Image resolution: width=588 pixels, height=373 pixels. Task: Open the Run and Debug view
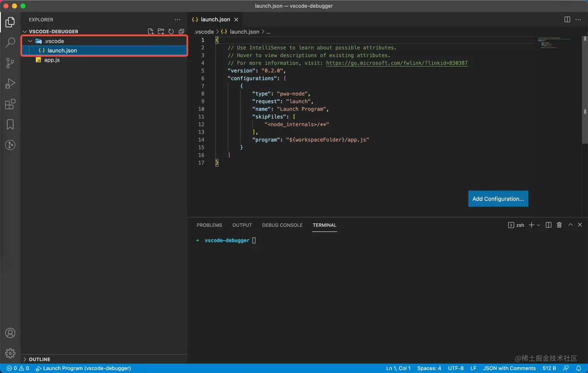click(x=10, y=84)
